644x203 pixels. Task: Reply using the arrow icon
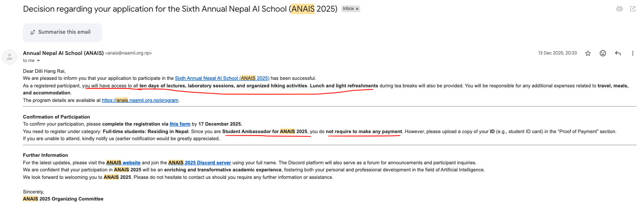pos(618,53)
